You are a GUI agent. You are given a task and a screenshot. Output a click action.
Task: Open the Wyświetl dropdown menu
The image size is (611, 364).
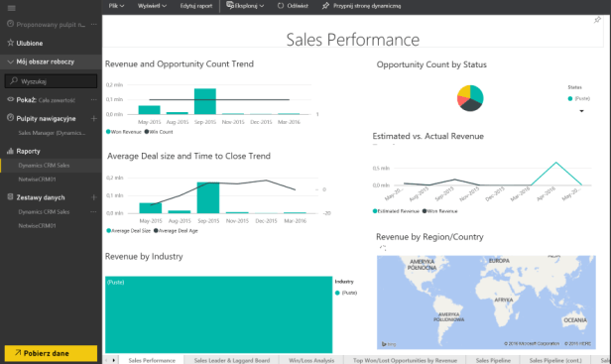pos(152,6)
